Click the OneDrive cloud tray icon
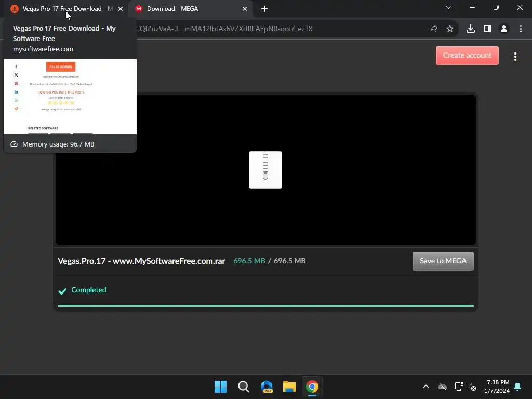Viewport: 532px width, 399px height. tap(443, 387)
